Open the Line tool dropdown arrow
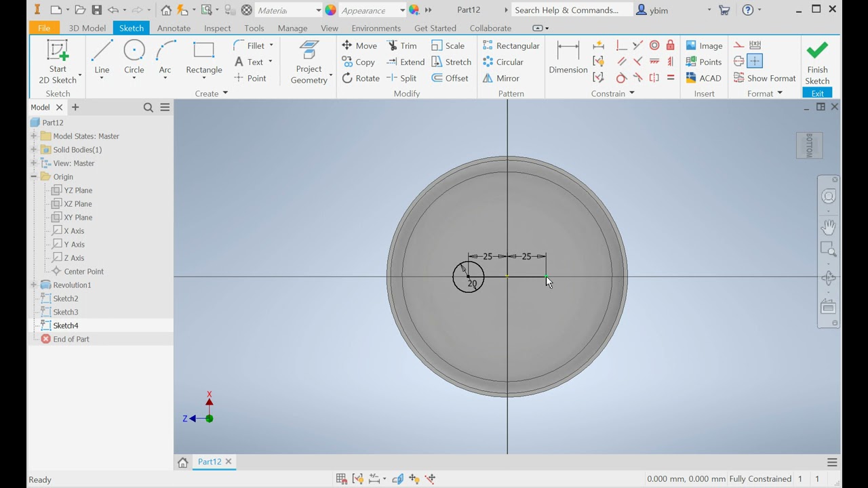Viewport: 868px width, 488px height. (102, 78)
